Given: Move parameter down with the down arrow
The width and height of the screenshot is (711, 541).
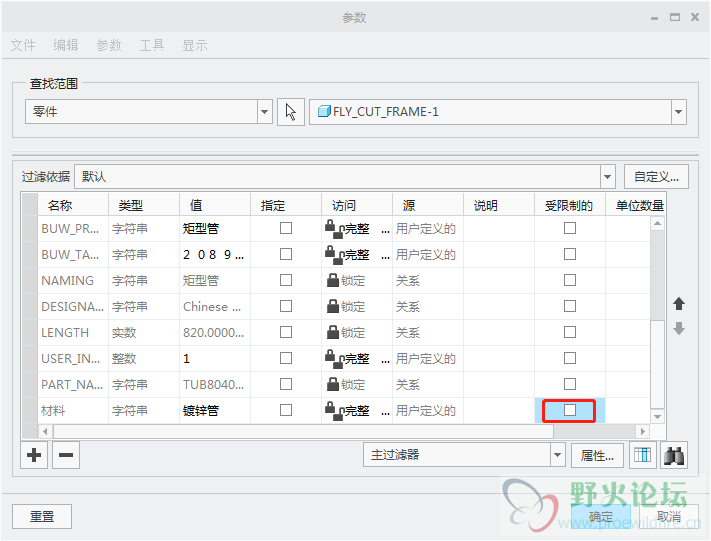Looking at the screenshot, I should click(679, 329).
